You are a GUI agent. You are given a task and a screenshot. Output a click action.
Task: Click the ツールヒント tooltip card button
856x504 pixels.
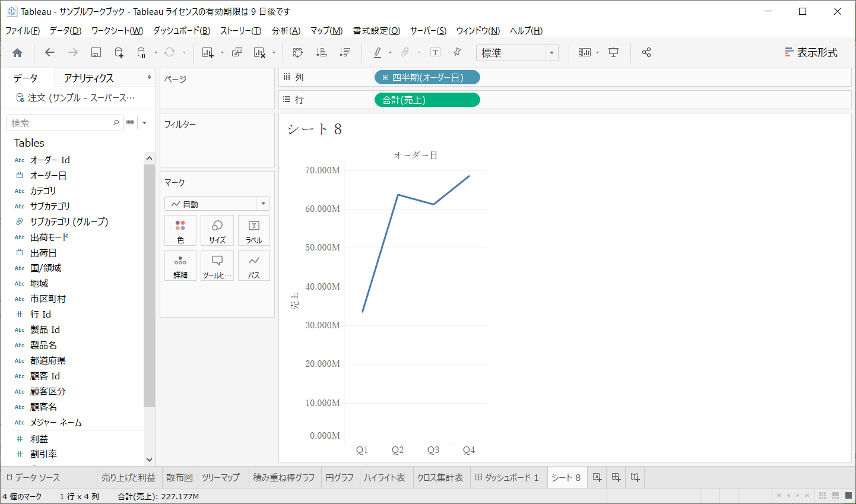click(217, 266)
